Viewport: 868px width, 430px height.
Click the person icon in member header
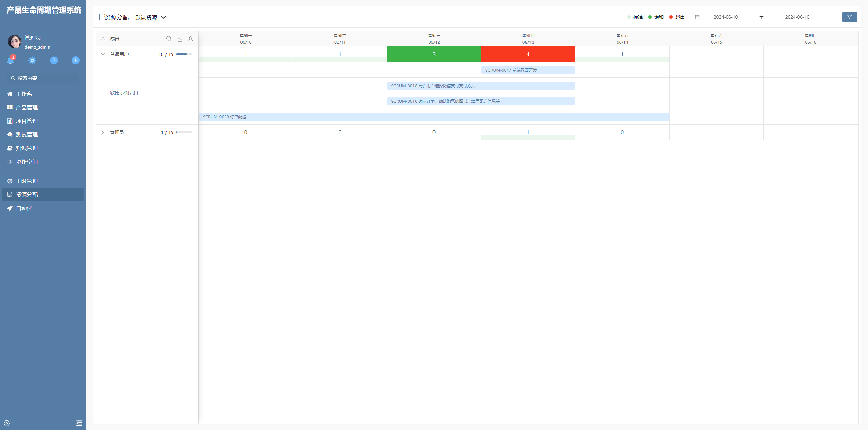191,39
